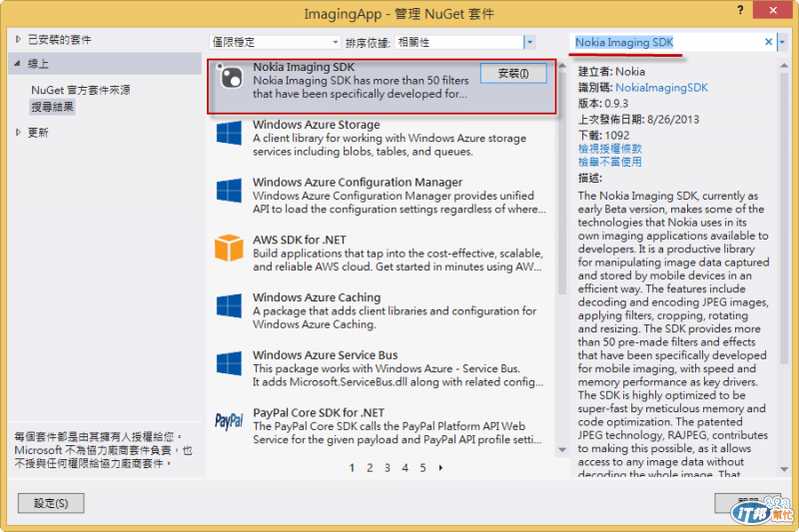
Task: Click the 版本: 0.9.3 version text
Action: [x=603, y=104]
